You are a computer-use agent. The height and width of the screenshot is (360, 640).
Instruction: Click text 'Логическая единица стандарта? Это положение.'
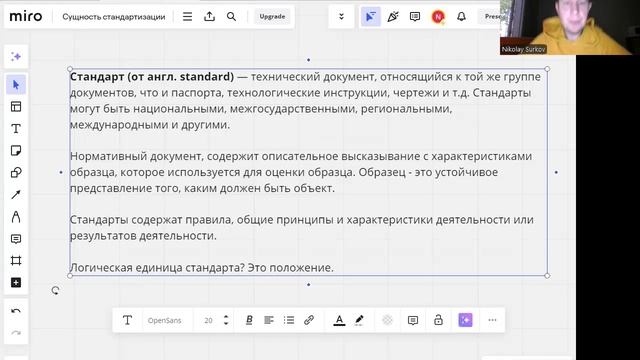click(202, 268)
